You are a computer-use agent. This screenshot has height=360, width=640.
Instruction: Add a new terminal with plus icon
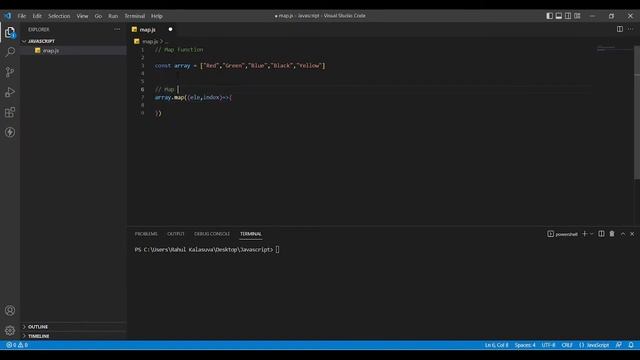[584, 233]
